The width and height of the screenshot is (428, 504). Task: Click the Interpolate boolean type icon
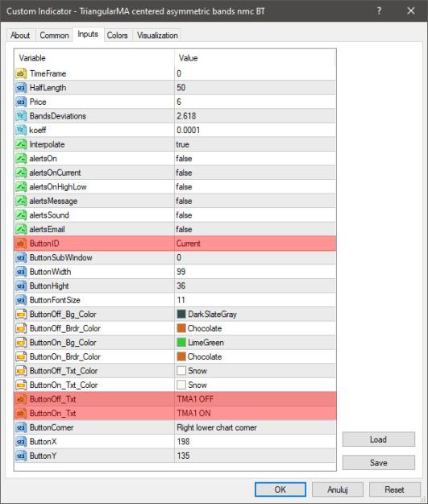click(x=21, y=144)
